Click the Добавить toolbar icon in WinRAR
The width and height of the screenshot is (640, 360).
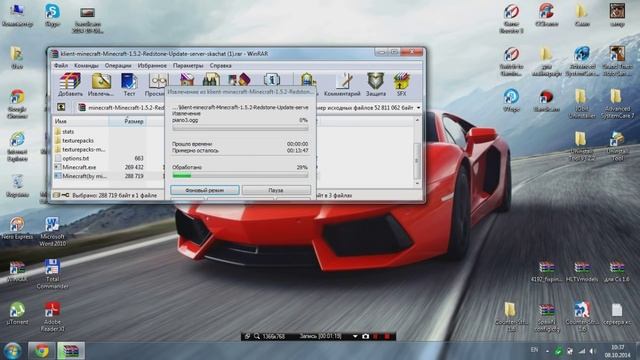pos(70,84)
